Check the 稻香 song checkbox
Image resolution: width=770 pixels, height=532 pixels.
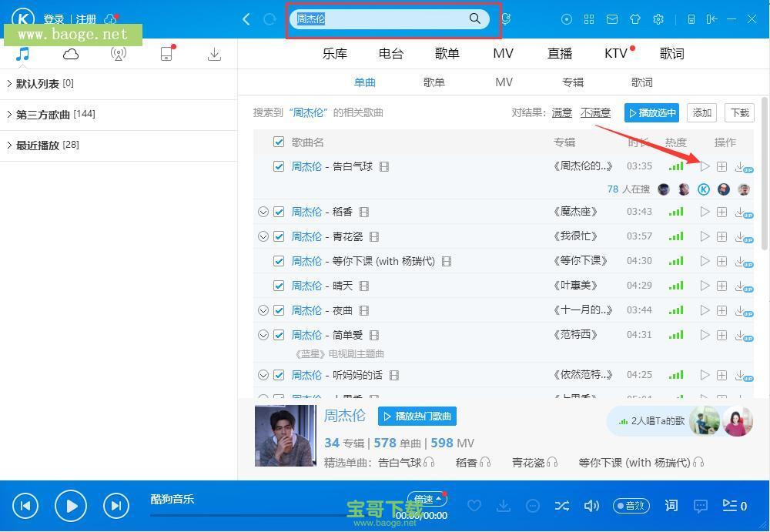click(279, 212)
